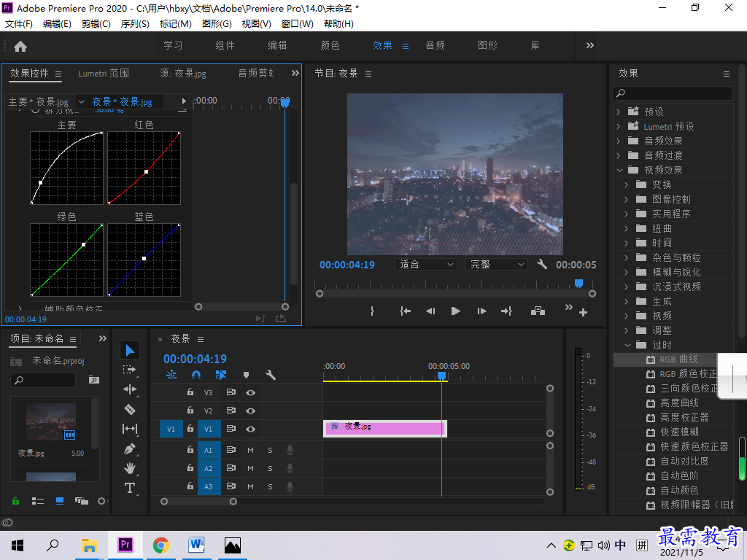
Task: Play the program monitor
Action: pyautogui.click(x=455, y=311)
